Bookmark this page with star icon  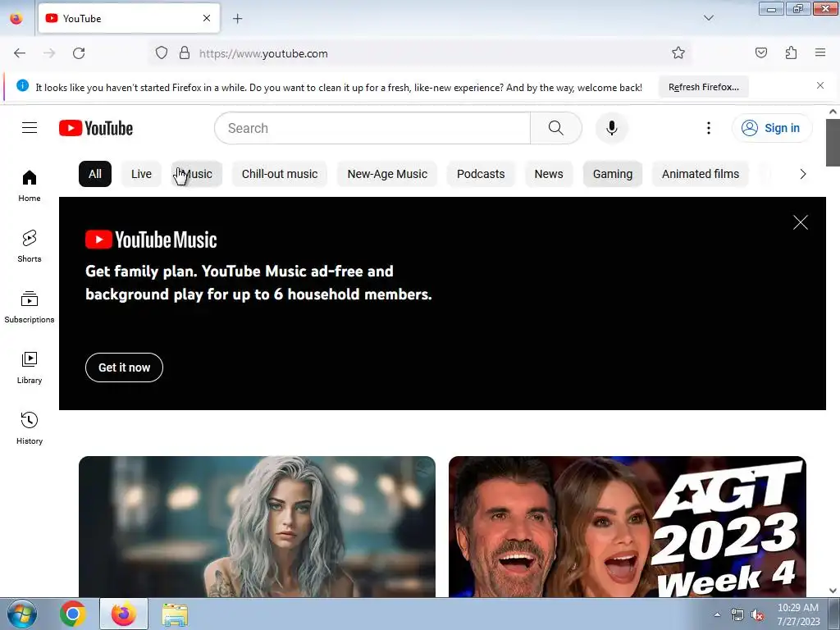(678, 52)
